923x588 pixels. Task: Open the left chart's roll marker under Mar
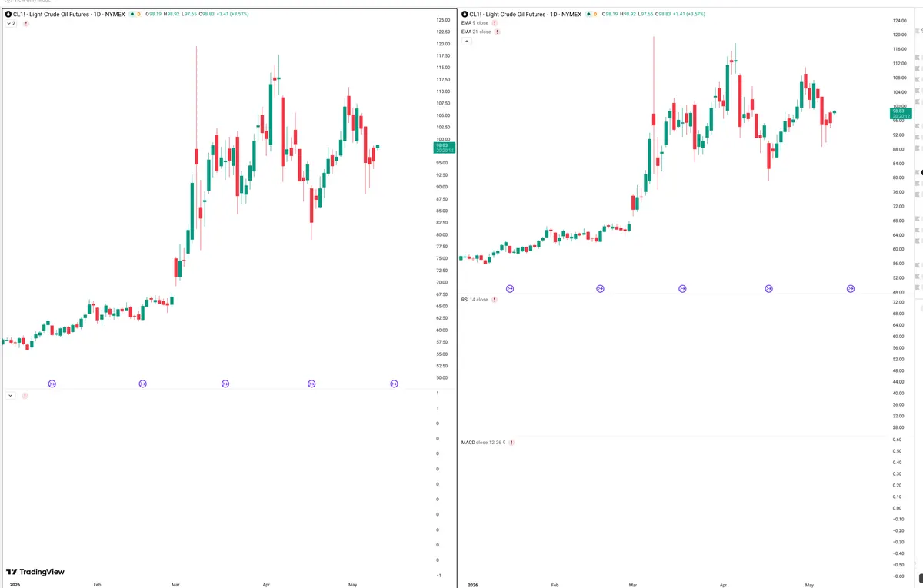[225, 384]
